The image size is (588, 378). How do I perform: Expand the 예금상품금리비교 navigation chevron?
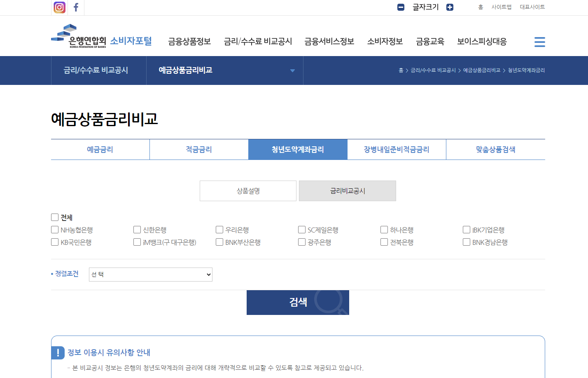coord(292,70)
